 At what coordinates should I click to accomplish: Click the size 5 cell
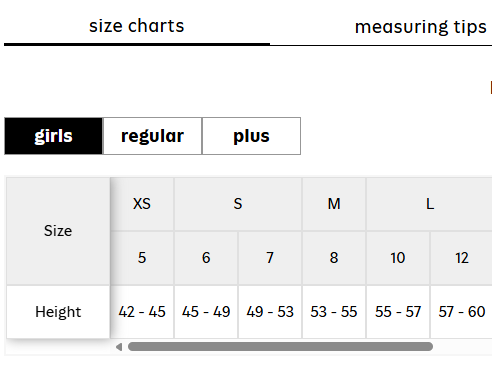click(142, 258)
